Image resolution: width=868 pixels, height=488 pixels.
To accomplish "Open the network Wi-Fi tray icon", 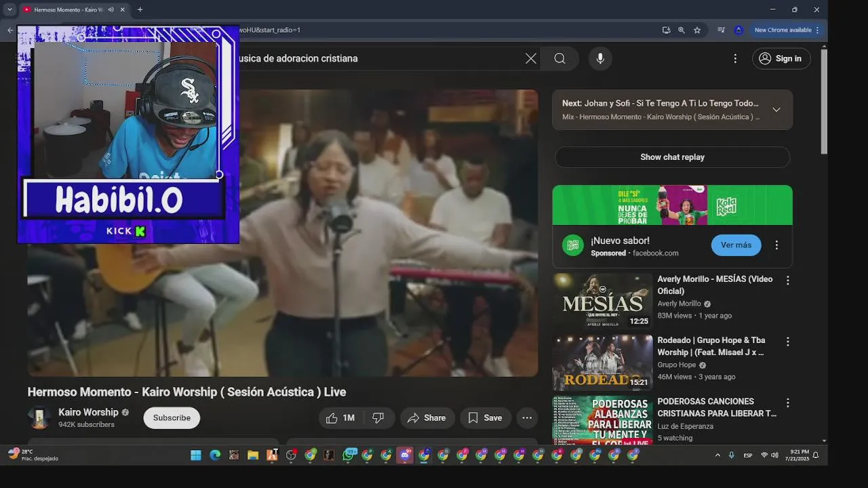I will pyautogui.click(x=764, y=455).
